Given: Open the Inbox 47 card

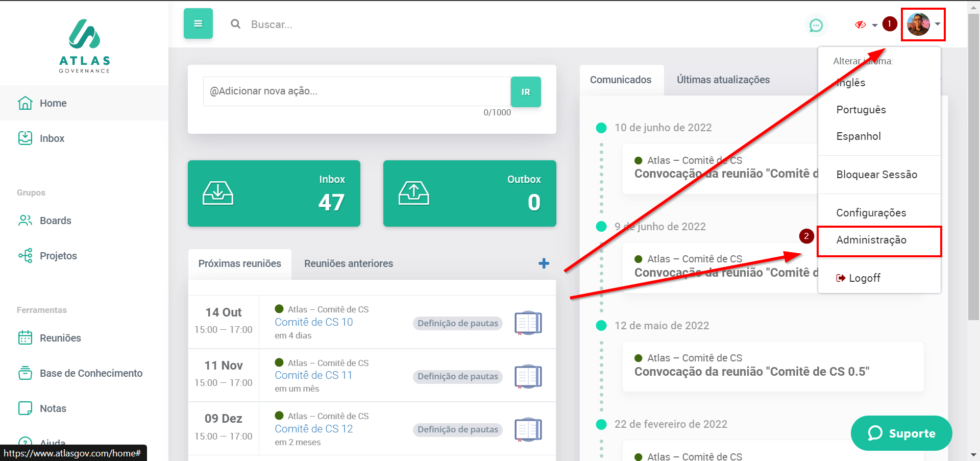Looking at the screenshot, I should (274, 193).
